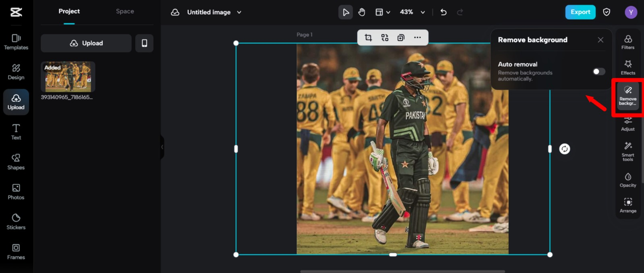Click the shield security icon
The image size is (644, 273).
click(x=607, y=12)
